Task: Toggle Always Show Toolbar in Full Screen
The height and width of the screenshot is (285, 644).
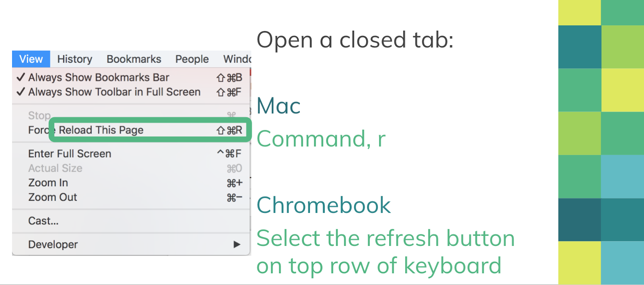Action: [x=114, y=92]
